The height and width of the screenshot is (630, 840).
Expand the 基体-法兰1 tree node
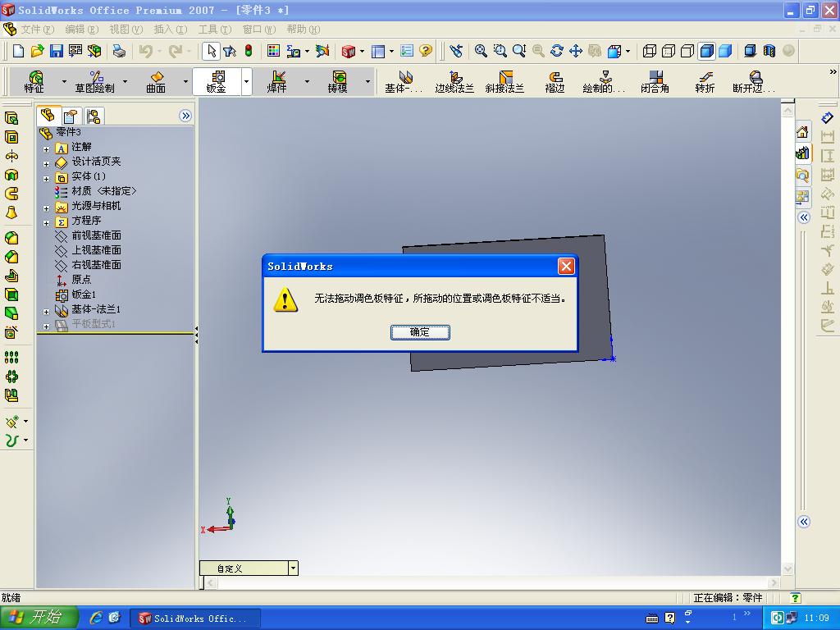tap(46, 311)
